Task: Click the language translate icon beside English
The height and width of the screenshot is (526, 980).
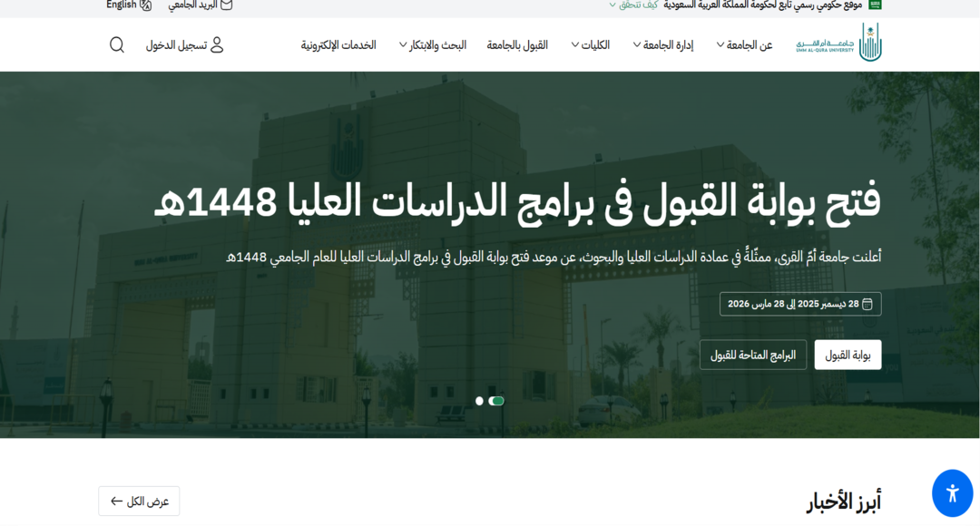Action: (146, 5)
